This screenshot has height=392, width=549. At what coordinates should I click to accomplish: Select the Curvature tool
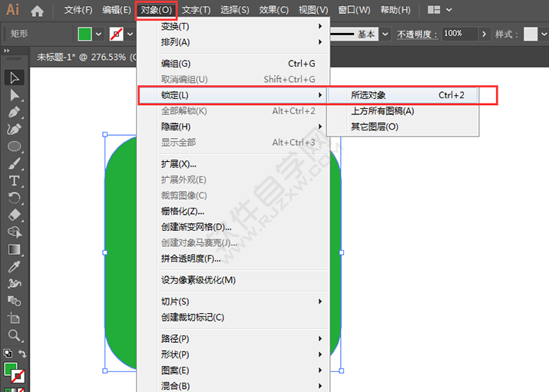point(14,129)
